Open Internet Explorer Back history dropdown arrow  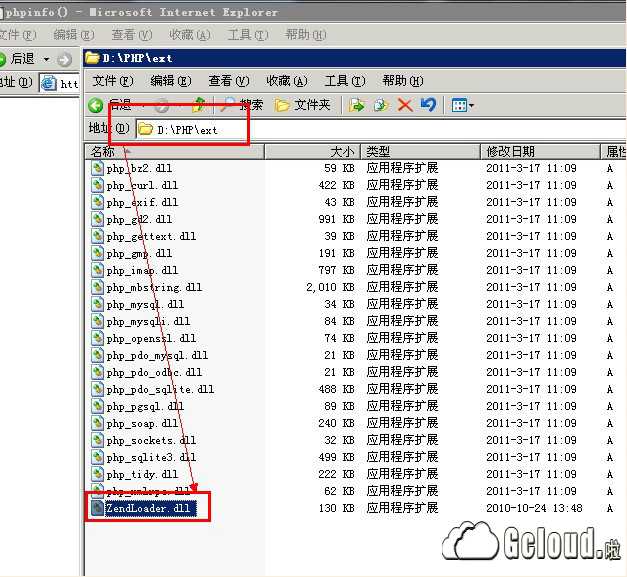(x=46, y=60)
